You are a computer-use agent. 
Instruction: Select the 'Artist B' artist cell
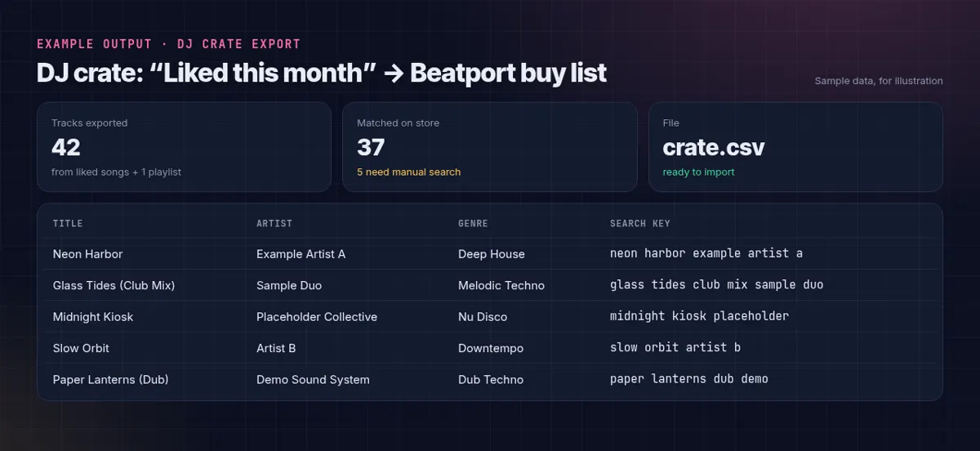click(x=276, y=348)
